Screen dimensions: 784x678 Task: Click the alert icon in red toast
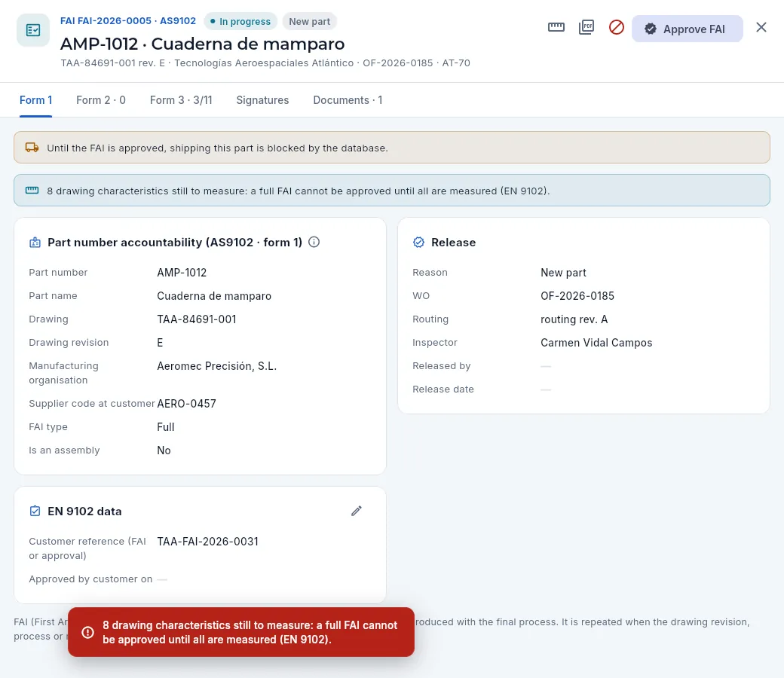(x=87, y=632)
